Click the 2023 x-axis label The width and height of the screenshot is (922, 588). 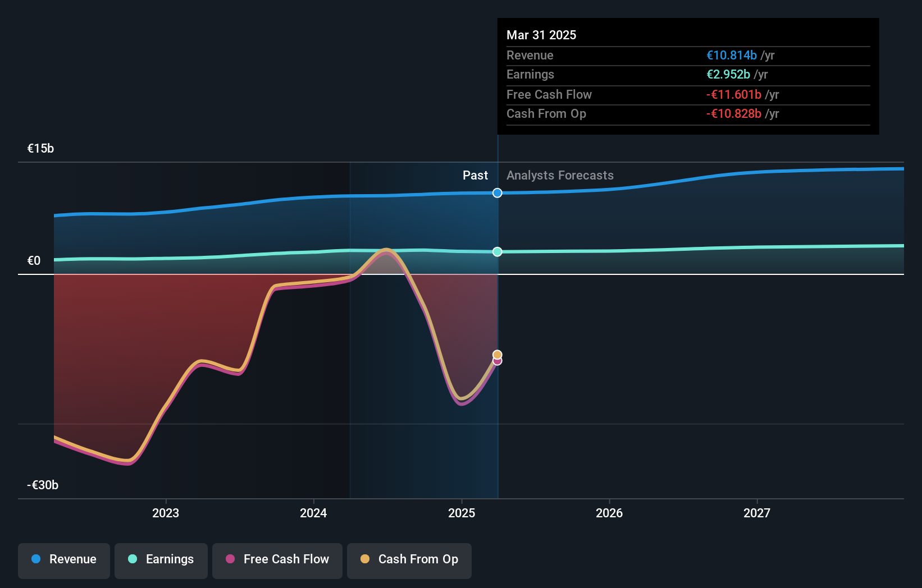coord(166,513)
